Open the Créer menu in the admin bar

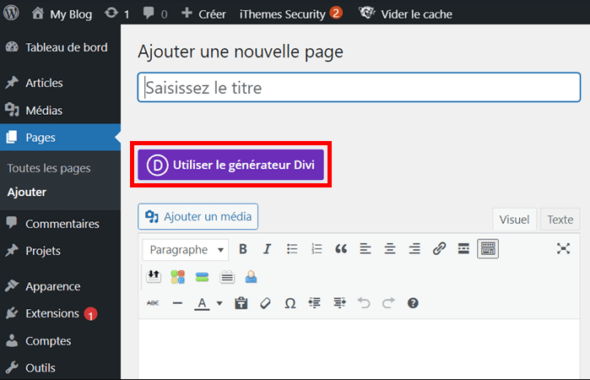click(204, 14)
